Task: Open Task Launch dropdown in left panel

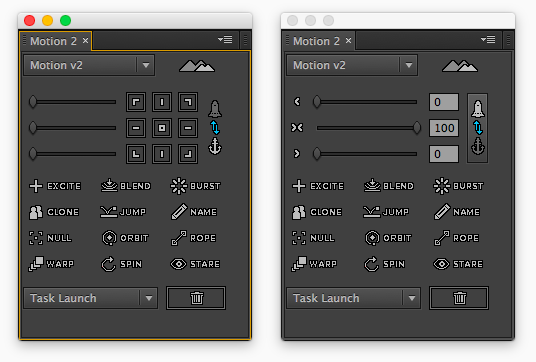Action: click(x=91, y=298)
